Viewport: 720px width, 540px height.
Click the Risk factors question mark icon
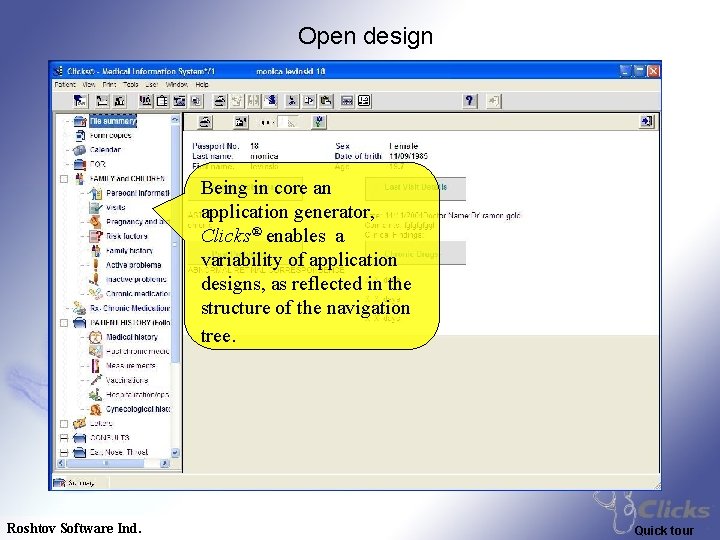pos(96,236)
